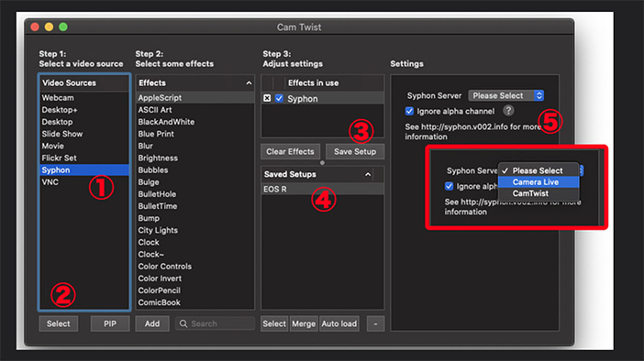Screen dimensions: 644x361
Task: Click the minus remove setup button
Action: [x=375, y=323]
